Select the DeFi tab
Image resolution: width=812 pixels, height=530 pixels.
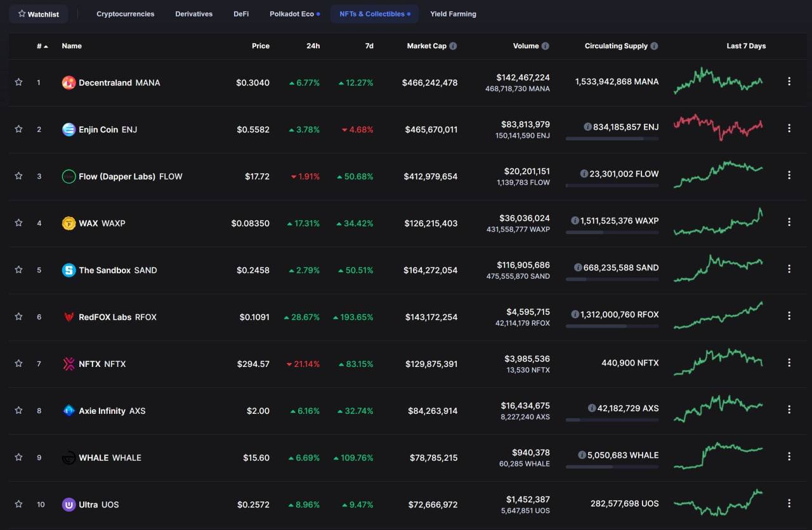(241, 14)
